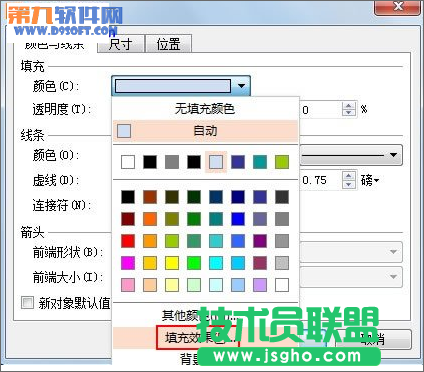Viewport: 424px width, 372px height.
Task: Select the peach swatch in bottom palette row
Action: click(150, 285)
